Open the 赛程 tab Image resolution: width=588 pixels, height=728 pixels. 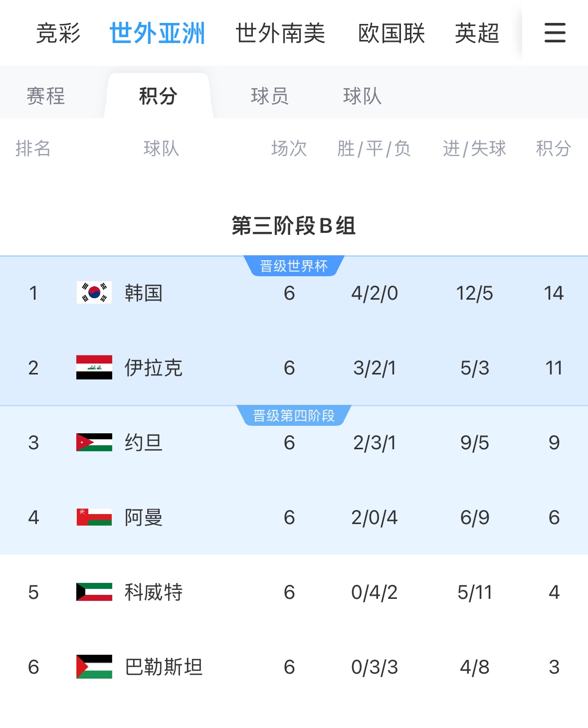pyautogui.click(x=46, y=96)
